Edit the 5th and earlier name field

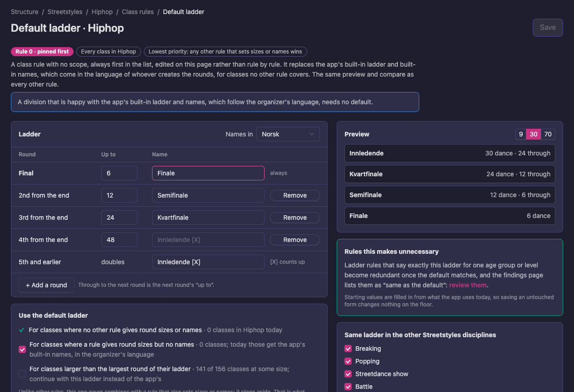[208, 262]
